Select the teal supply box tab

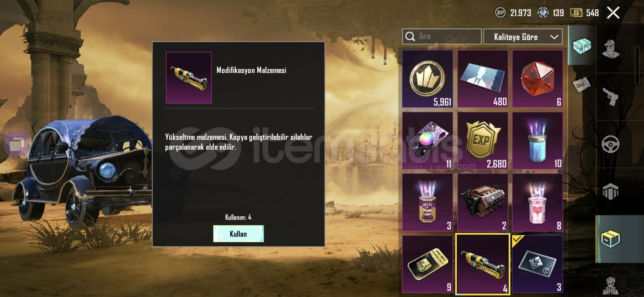pos(582,45)
